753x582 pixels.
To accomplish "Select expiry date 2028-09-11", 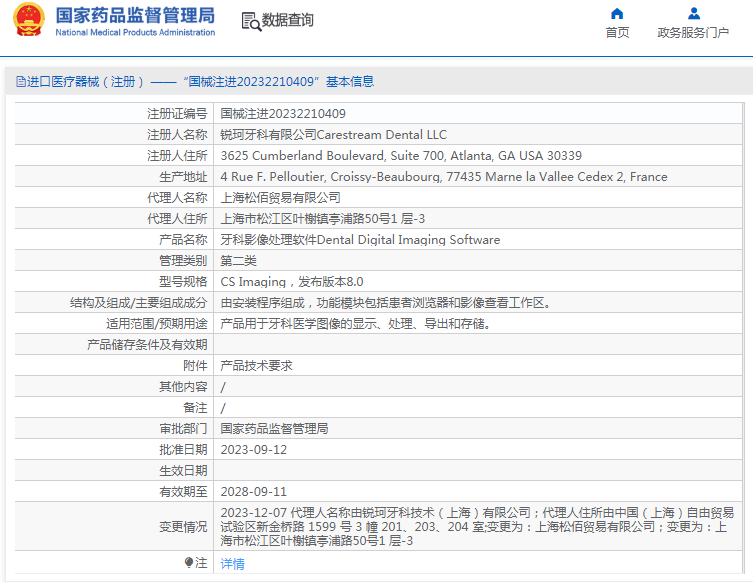I will point(254,492).
